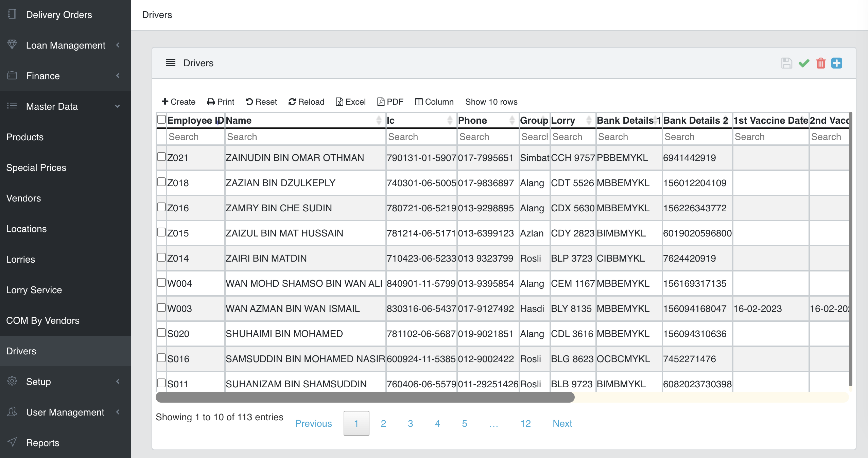The width and height of the screenshot is (868, 458).
Task: Go to page 2 of entries
Action: click(383, 423)
